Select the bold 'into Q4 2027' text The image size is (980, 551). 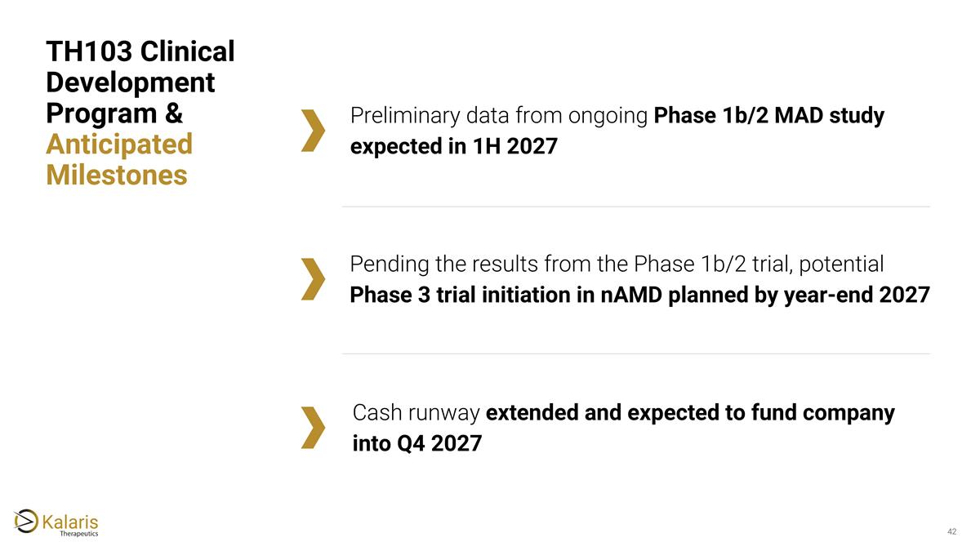click(x=416, y=443)
